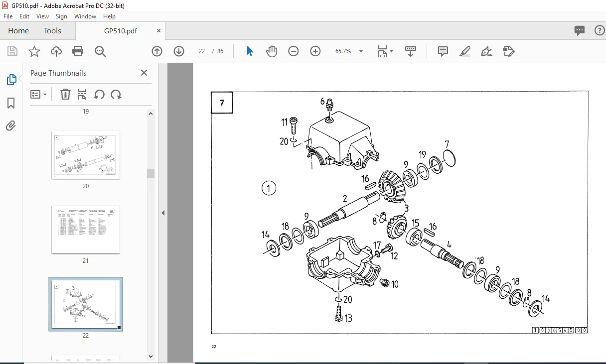
Task: Activate the Hand pan tool
Action: click(272, 51)
